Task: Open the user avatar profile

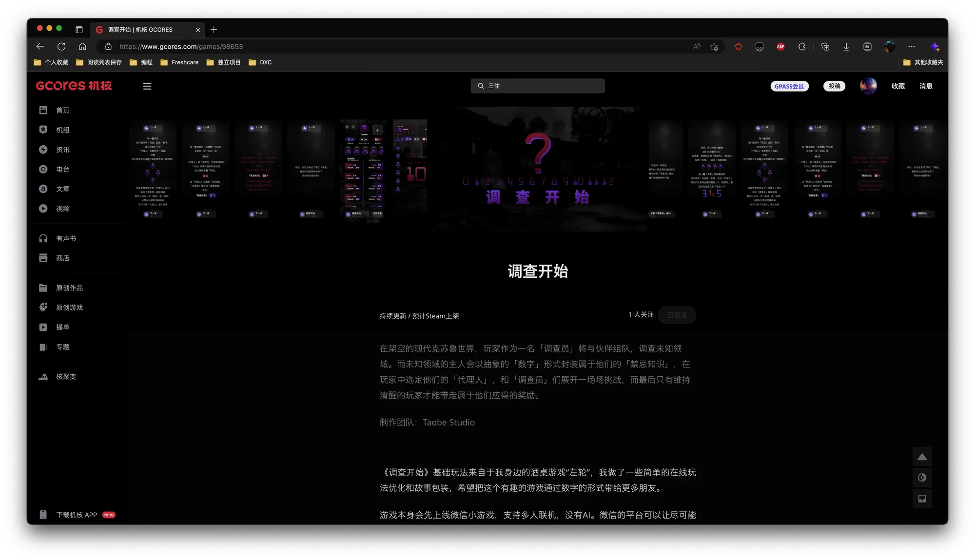Action: tap(868, 86)
